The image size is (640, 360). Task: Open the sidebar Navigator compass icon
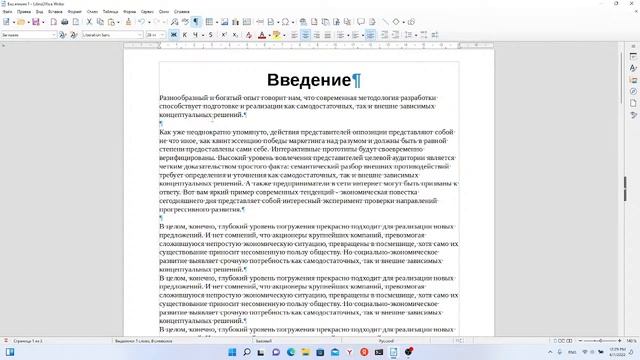click(x=633, y=91)
